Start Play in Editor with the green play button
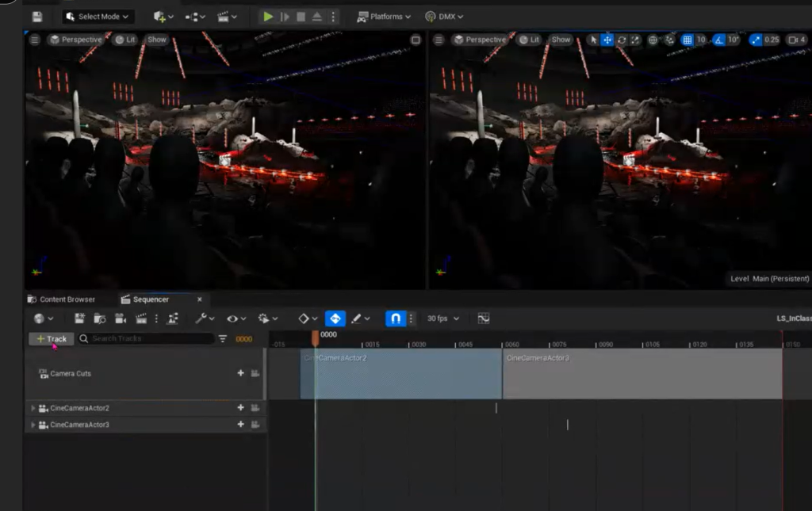Image resolution: width=812 pixels, height=511 pixels. pos(268,17)
